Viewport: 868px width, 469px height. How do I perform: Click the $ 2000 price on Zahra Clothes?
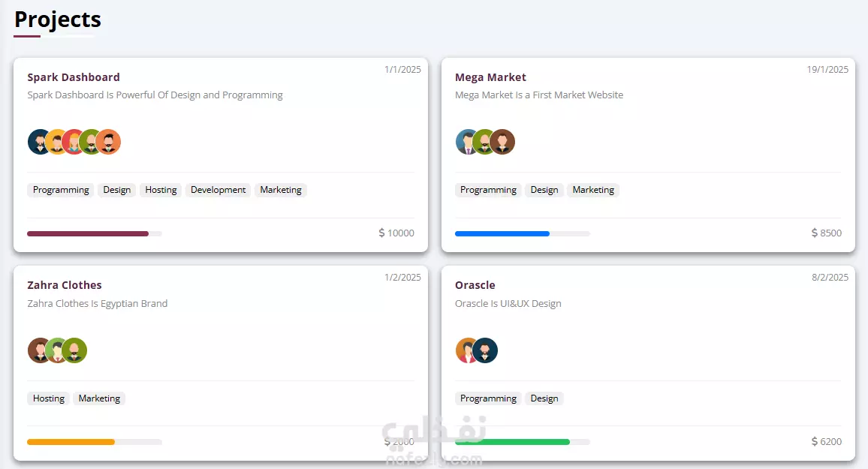click(399, 441)
